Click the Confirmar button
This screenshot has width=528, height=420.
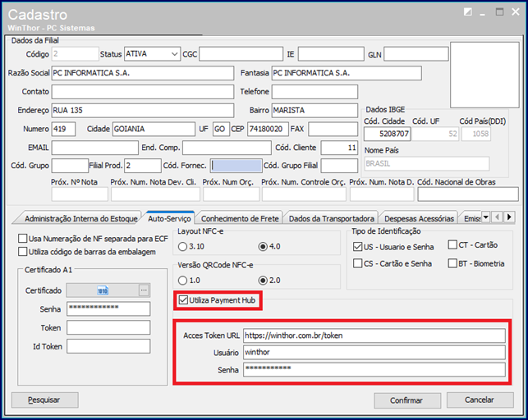coord(407,400)
